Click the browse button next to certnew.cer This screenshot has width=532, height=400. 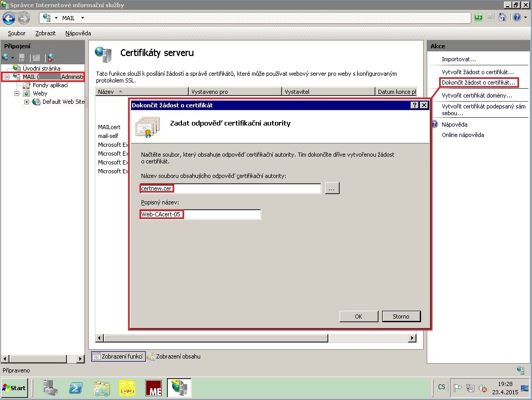tap(332, 188)
